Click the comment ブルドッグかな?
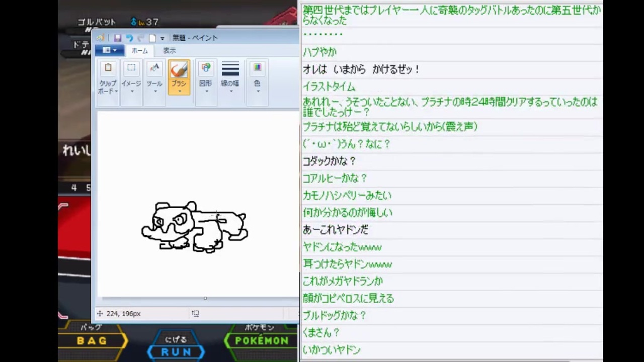This screenshot has height=362, width=644. [x=334, y=315]
